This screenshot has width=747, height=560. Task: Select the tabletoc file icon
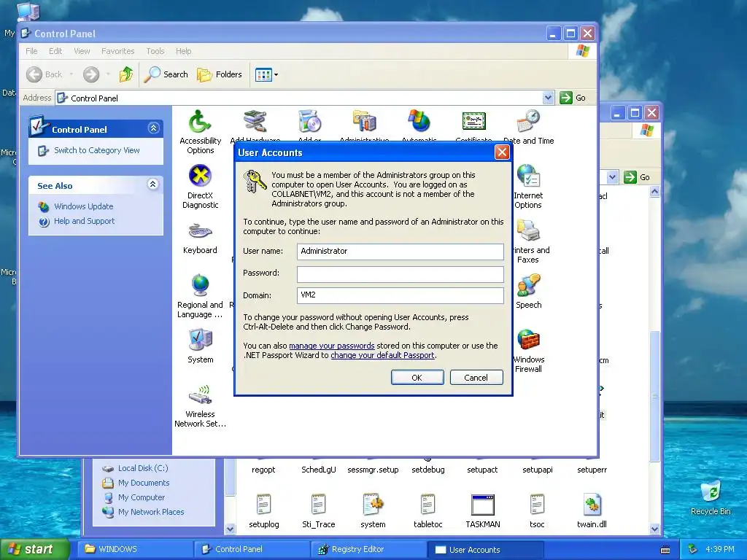[x=427, y=510]
